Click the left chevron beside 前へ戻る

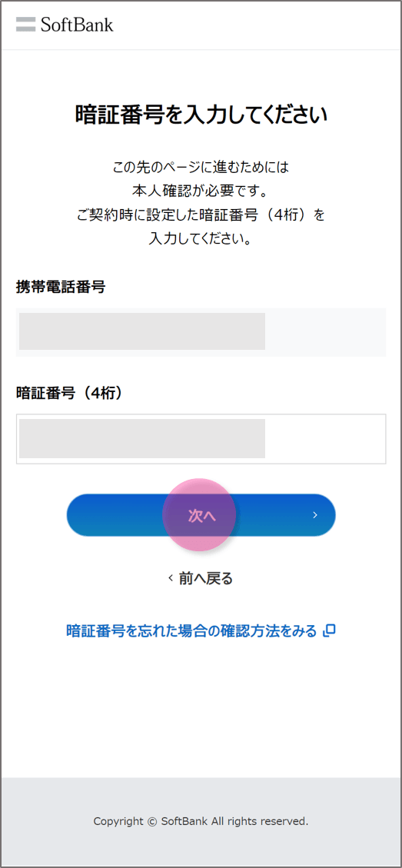(171, 578)
